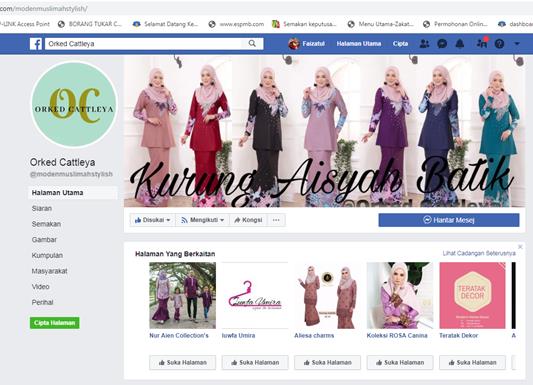Click the search magnifier icon
Screen dimensions: 533x385
[x=252, y=43]
